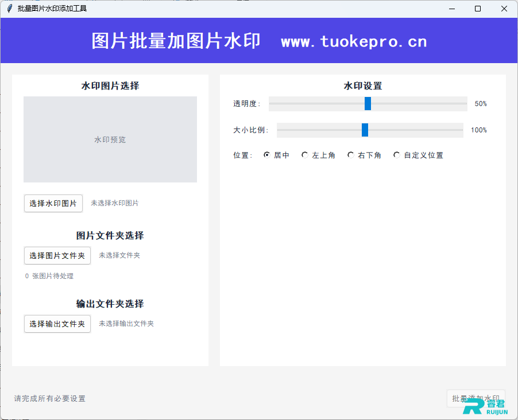Click the 大小比例 slider handle

click(365, 130)
